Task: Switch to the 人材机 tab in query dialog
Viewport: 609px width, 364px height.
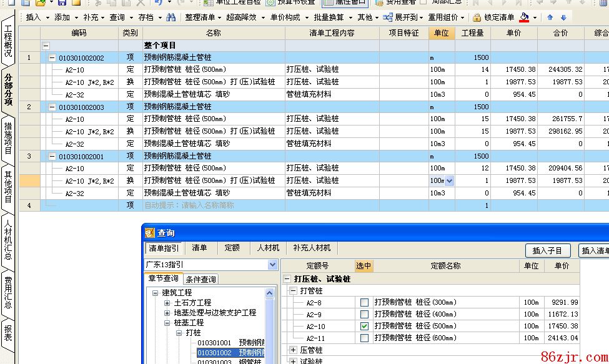Action: [268, 248]
